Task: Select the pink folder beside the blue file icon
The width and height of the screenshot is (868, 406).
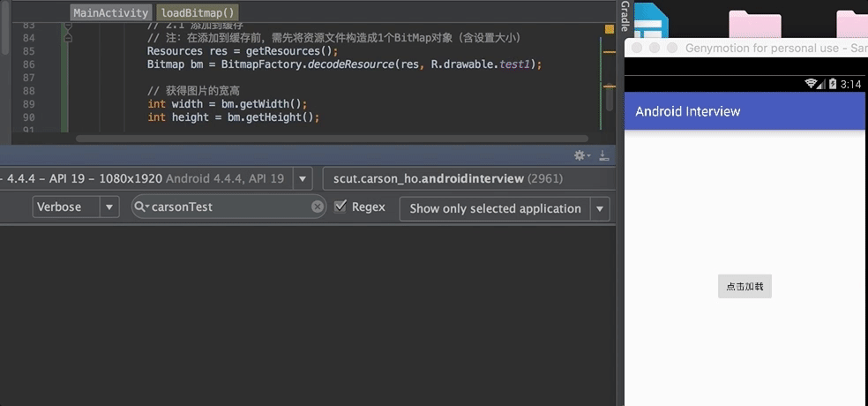Action: pyautogui.click(x=754, y=25)
